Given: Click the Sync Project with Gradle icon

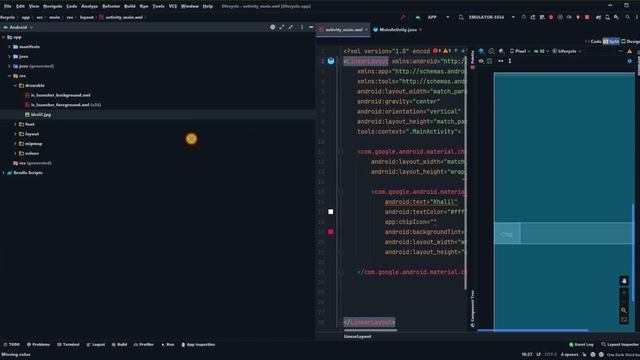Looking at the screenshot, I should [598, 17].
